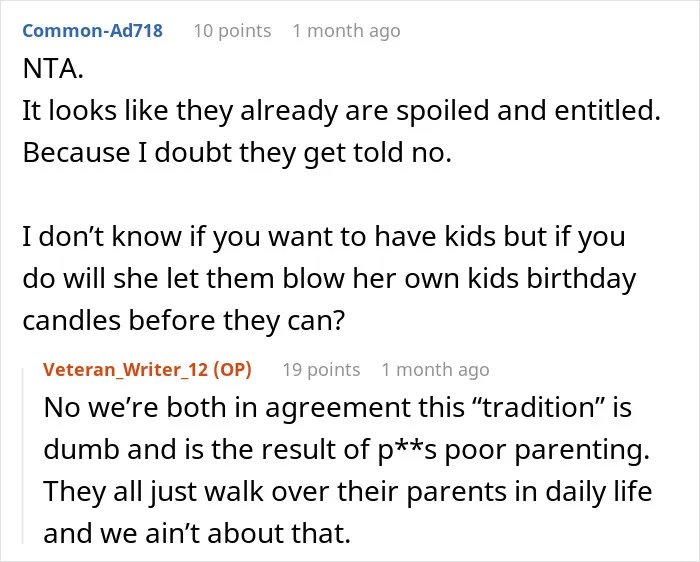Click the line mentioning kids birthday
700x562 pixels.
tap(329, 279)
